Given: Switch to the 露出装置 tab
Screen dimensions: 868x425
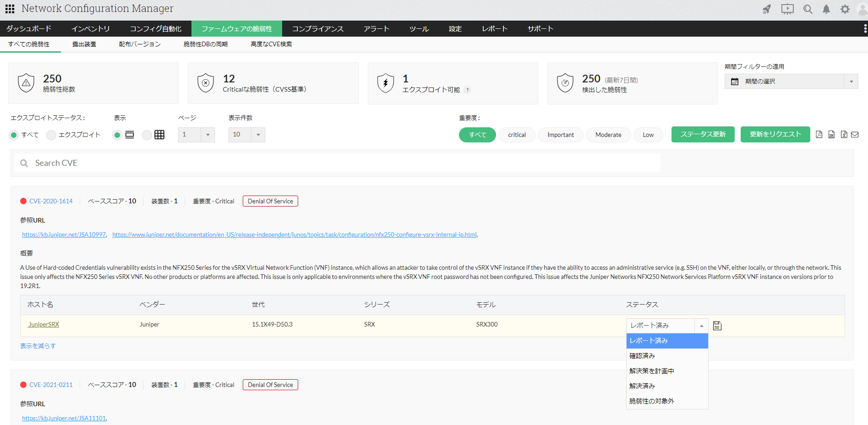Looking at the screenshot, I should click(x=84, y=44).
